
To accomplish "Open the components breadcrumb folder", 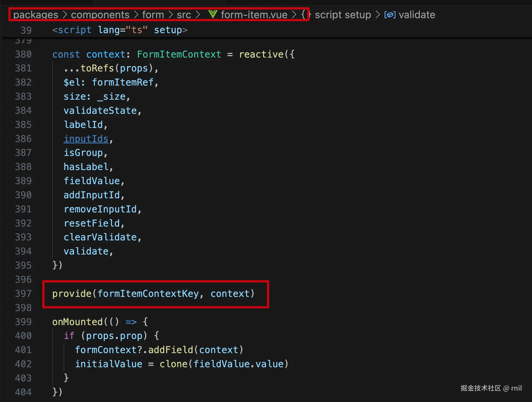I will coord(100,15).
